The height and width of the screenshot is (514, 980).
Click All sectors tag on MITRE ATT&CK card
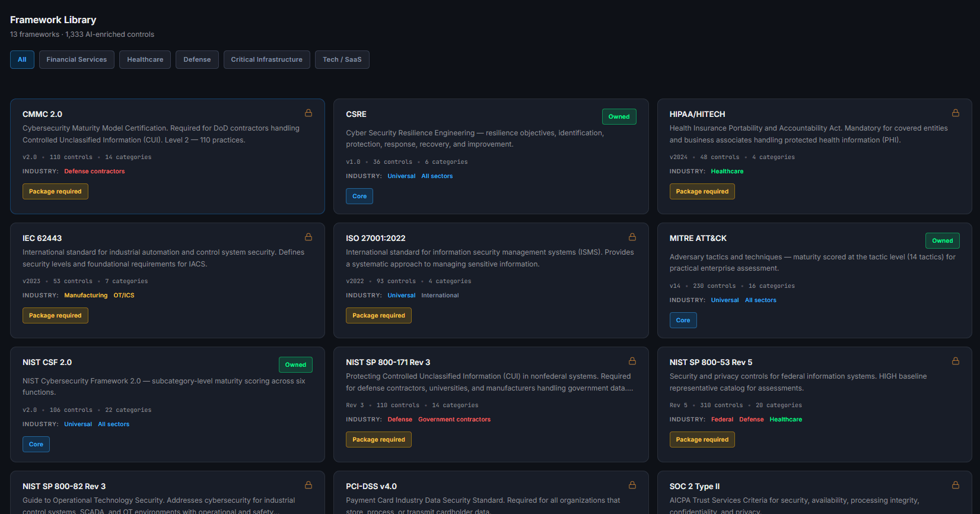[761, 300]
